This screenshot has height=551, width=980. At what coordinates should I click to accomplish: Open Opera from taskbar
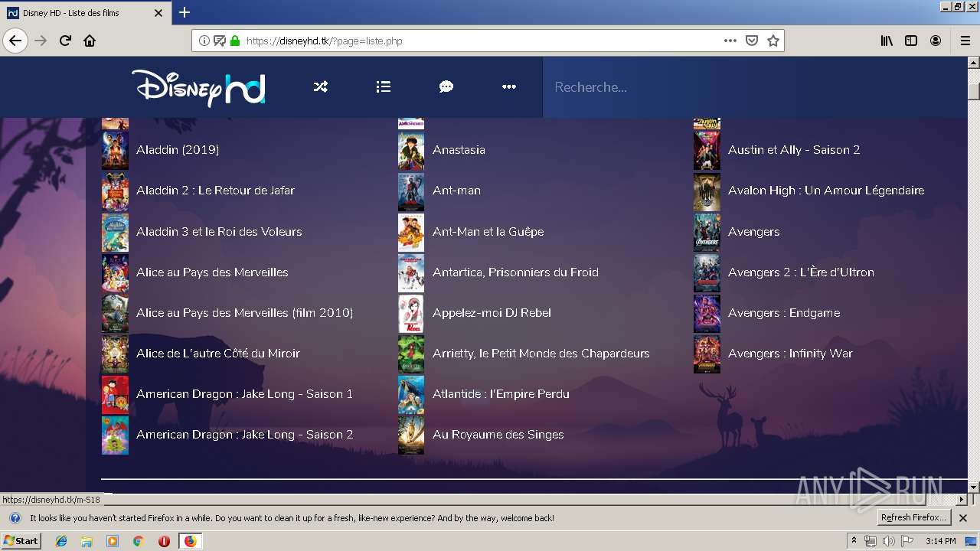coord(164,541)
